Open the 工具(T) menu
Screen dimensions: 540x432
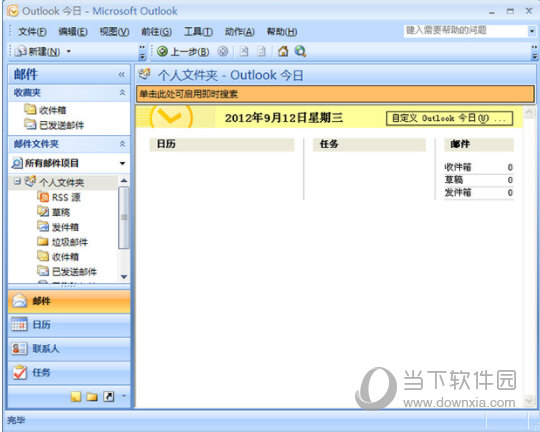(198, 32)
